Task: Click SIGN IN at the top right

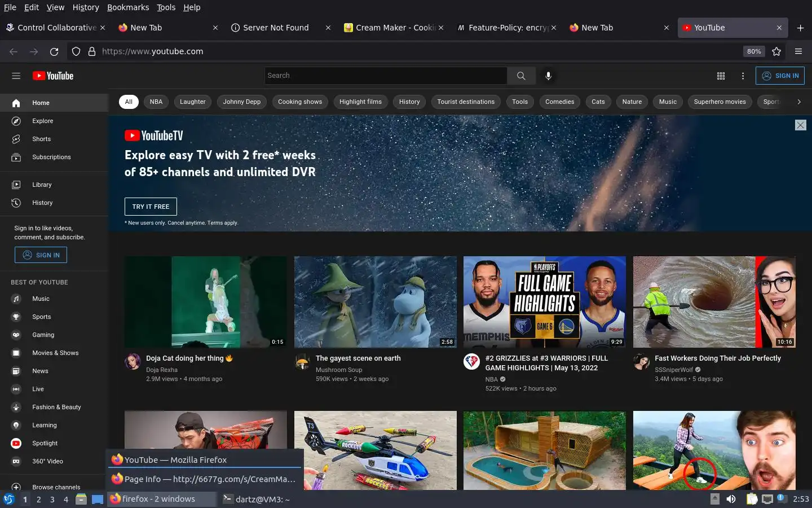Action: tap(780, 76)
